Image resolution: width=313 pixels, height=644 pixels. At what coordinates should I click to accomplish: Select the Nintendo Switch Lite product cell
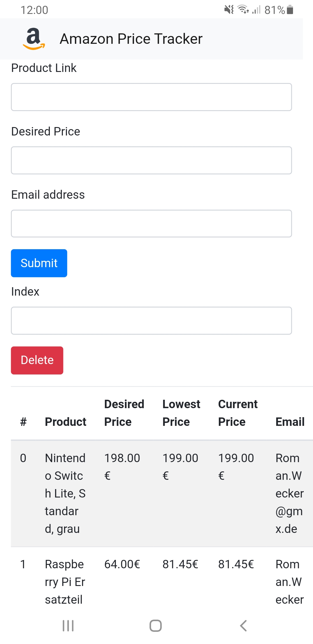coord(65,493)
